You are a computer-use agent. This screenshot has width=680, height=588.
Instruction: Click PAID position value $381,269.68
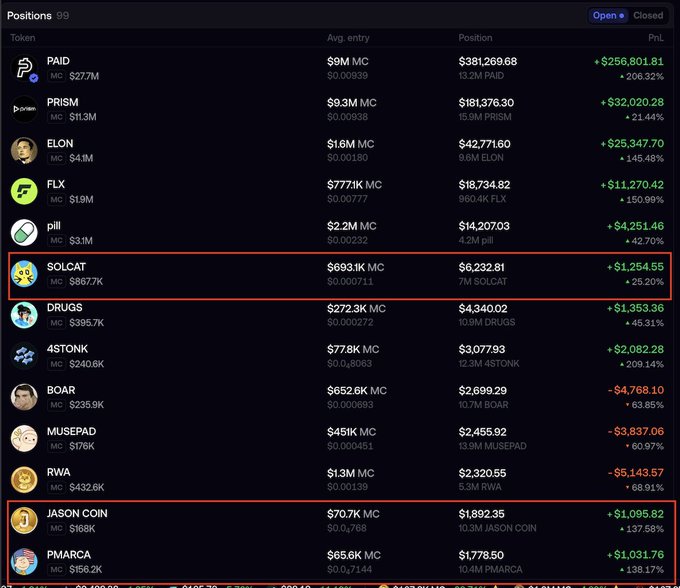pyautogui.click(x=488, y=62)
